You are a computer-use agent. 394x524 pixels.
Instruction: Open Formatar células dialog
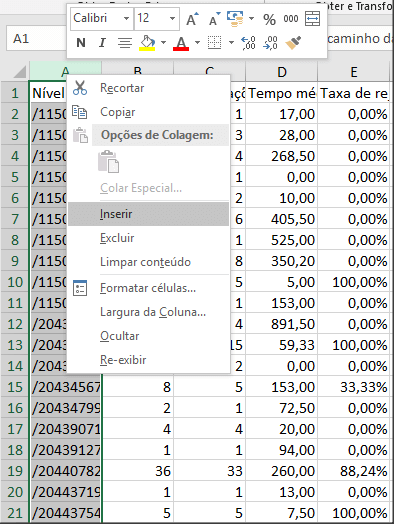click(x=148, y=288)
